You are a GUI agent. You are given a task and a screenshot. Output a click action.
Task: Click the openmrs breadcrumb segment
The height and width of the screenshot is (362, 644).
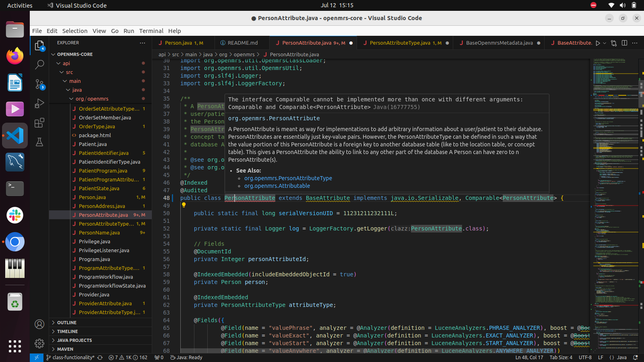(244, 54)
